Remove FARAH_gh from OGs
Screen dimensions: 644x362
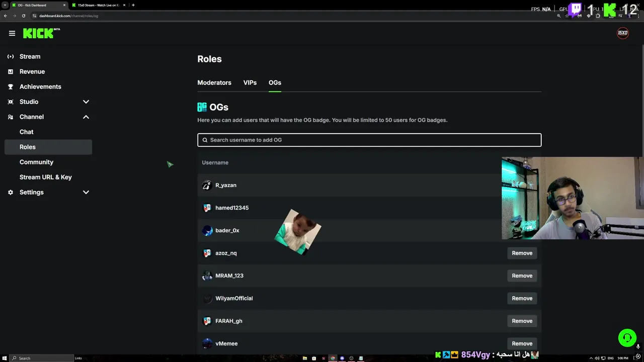click(522, 321)
